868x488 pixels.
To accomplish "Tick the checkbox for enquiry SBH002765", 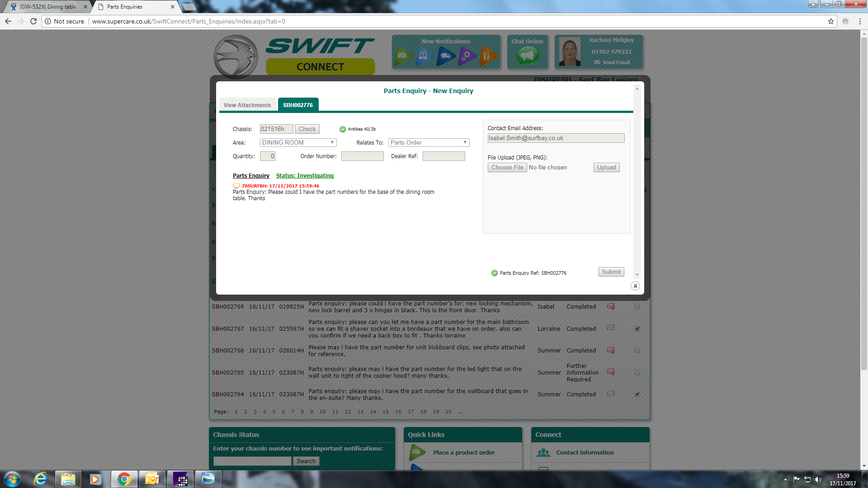I will click(x=637, y=372).
